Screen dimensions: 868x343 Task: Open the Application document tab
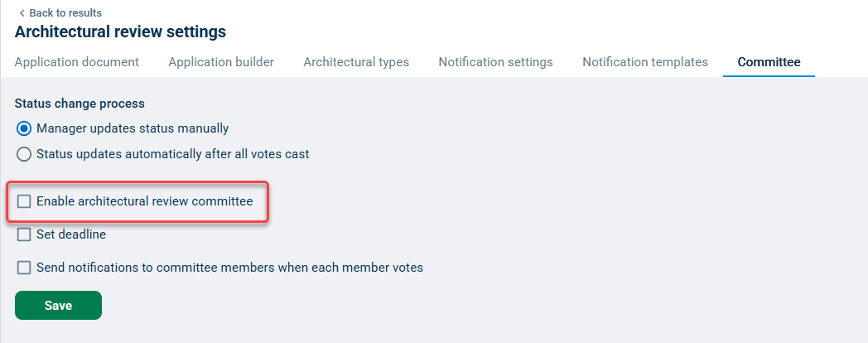(x=77, y=62)
